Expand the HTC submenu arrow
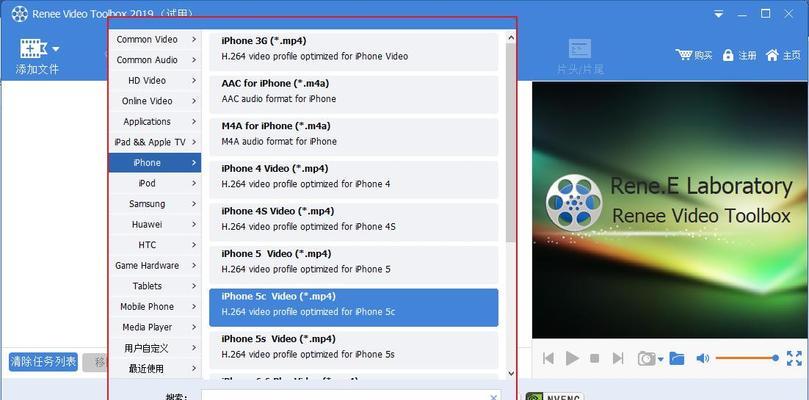This screenshot has width=809, height=400. point(194,245)
